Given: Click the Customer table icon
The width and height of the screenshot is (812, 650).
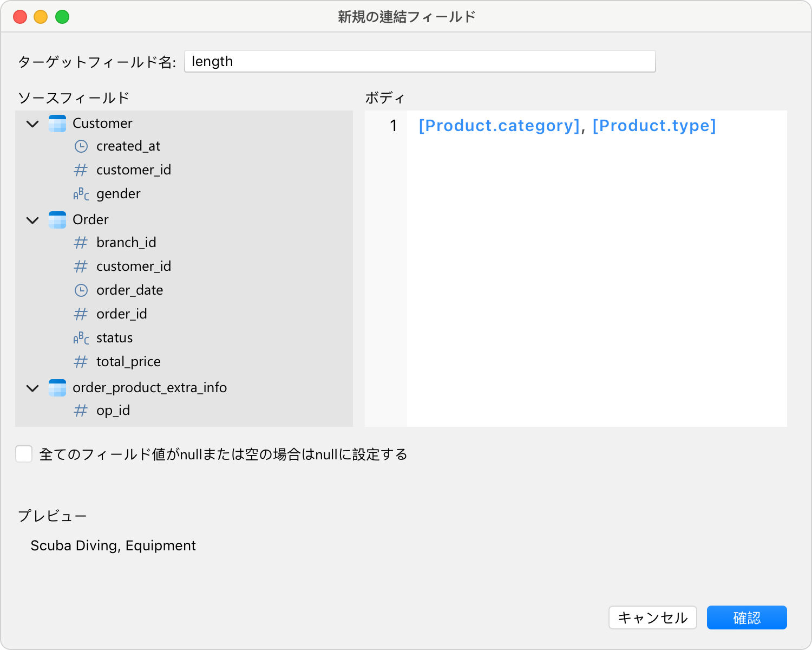Looking at the screenshot, I should point(57,123).
